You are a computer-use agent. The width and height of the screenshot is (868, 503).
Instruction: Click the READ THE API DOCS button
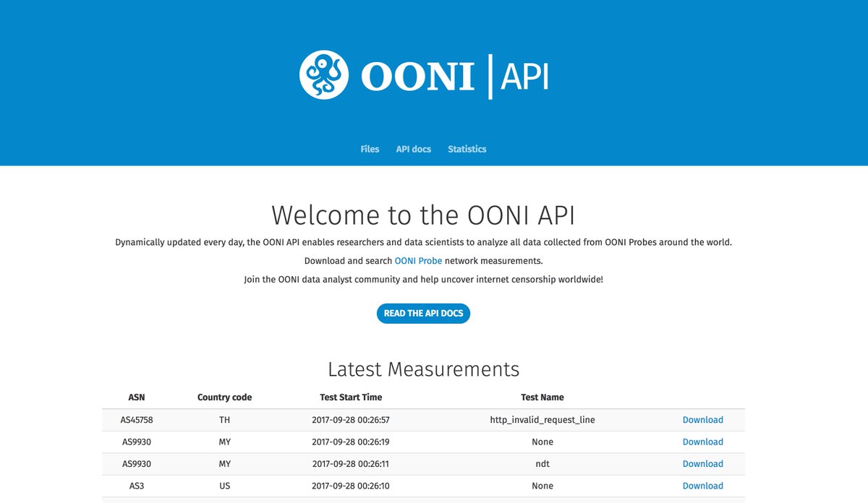423,313
